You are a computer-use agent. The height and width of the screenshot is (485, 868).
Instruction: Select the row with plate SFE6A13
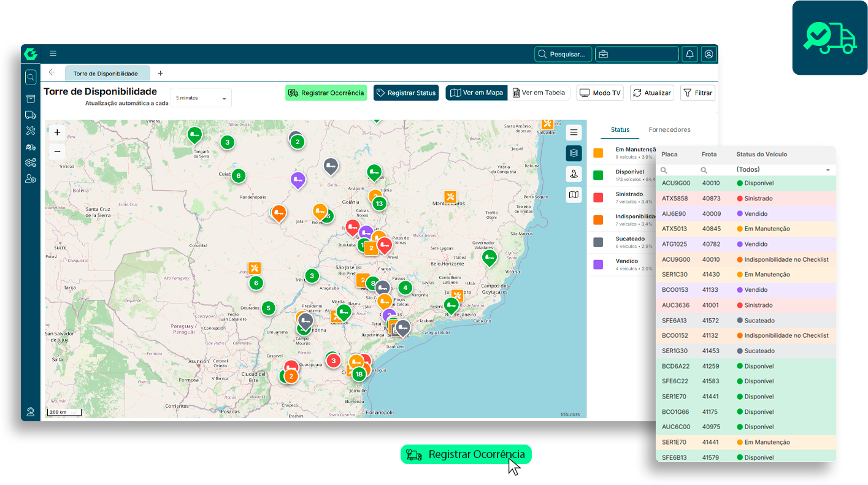coord(745,320)
